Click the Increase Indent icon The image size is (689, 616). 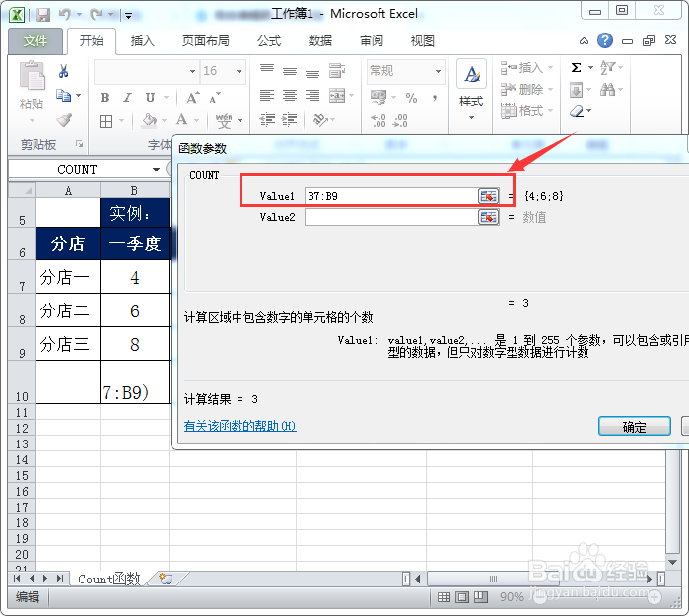pyautogui.click(x=290, y=119)
